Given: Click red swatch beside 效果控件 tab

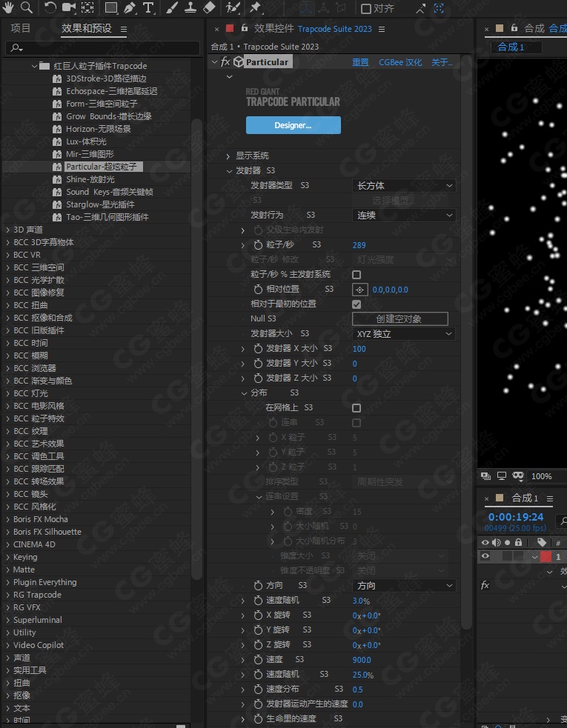Looking at the screenshot, I should (x=230, y=28).
